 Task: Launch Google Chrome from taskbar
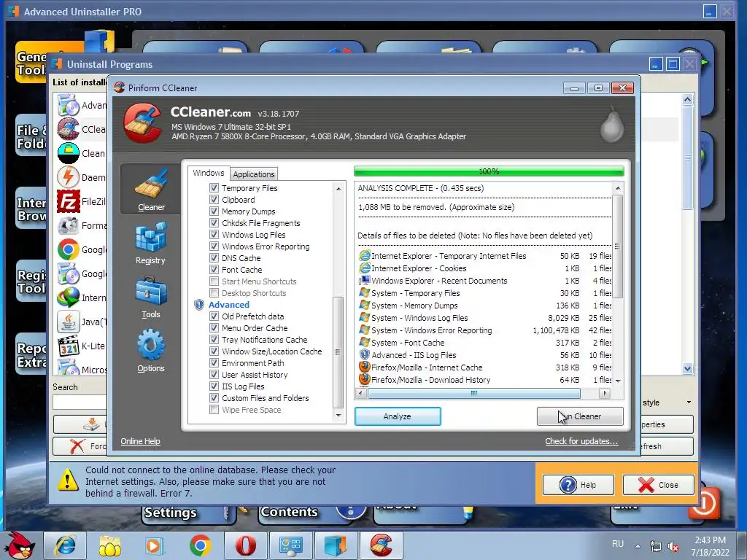click(200, 545)
